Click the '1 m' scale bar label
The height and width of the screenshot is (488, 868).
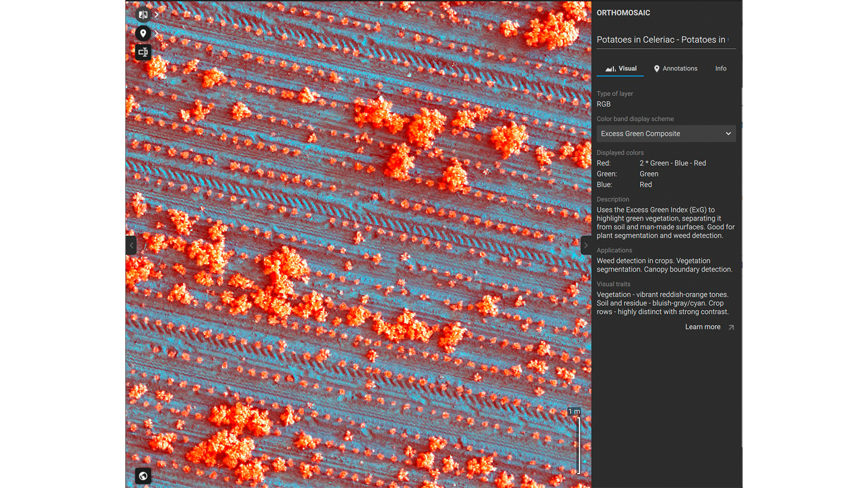(x=574, y=412)
